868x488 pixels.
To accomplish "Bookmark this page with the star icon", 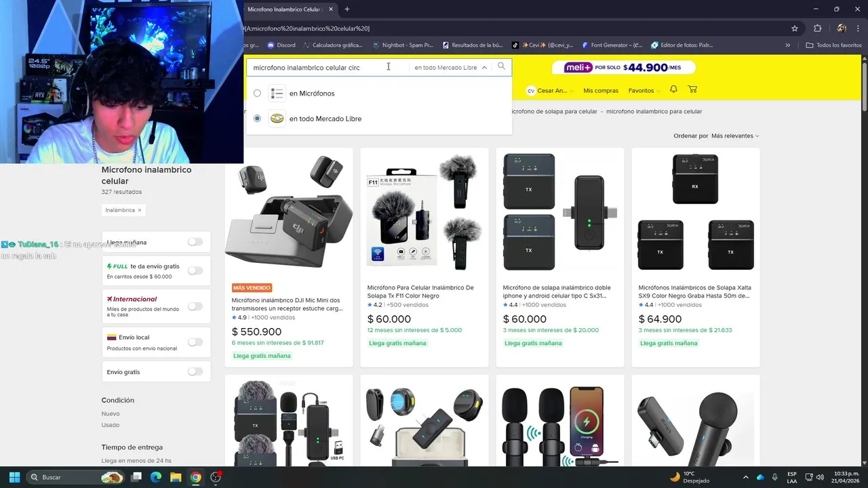I will click(795, 28).
